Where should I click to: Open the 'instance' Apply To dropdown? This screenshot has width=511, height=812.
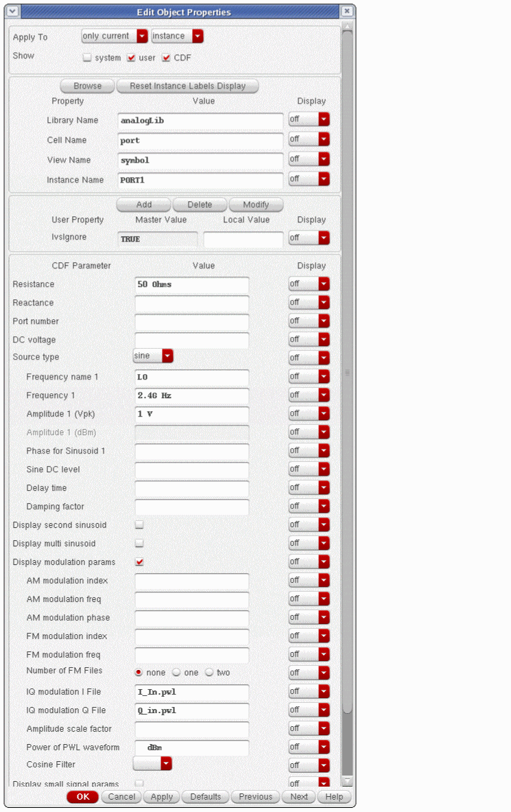coord(177,36)
